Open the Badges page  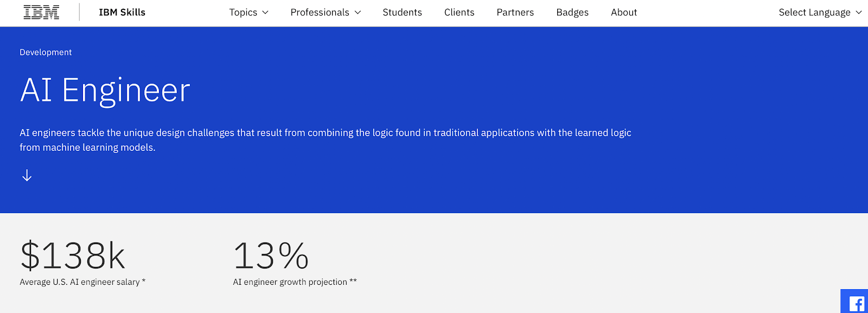coord(572,12)
